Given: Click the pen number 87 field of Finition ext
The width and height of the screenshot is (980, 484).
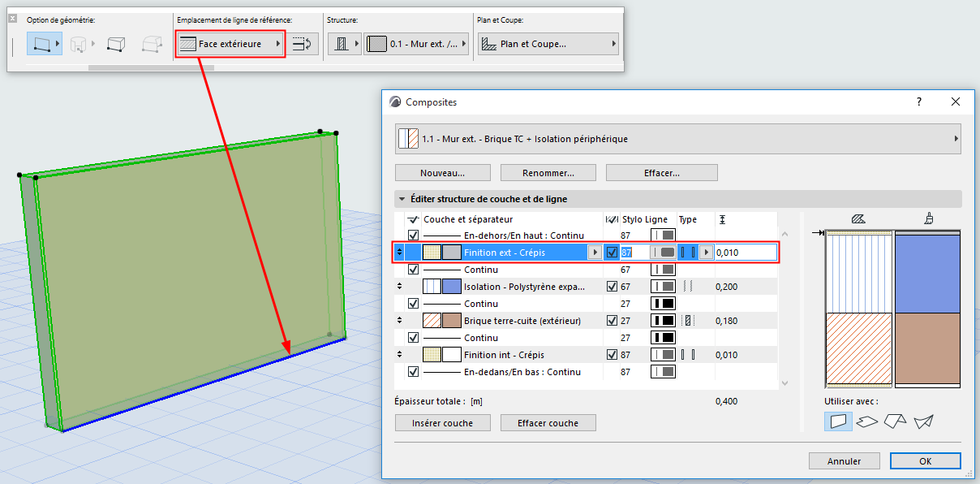Looking at the screenshot, I should click(x=634, y=253).
